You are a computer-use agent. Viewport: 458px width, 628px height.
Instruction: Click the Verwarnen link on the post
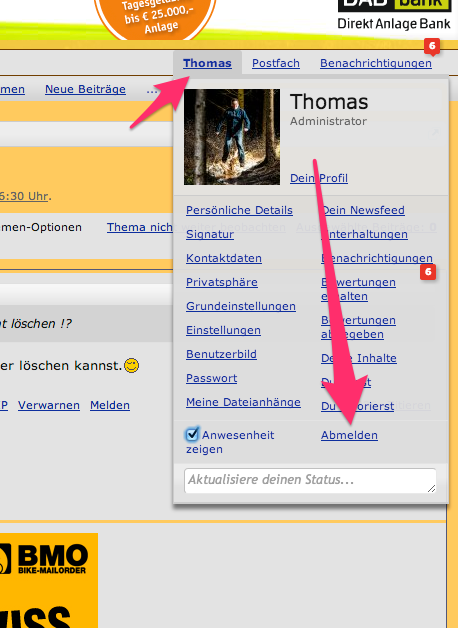click(49, 405)
